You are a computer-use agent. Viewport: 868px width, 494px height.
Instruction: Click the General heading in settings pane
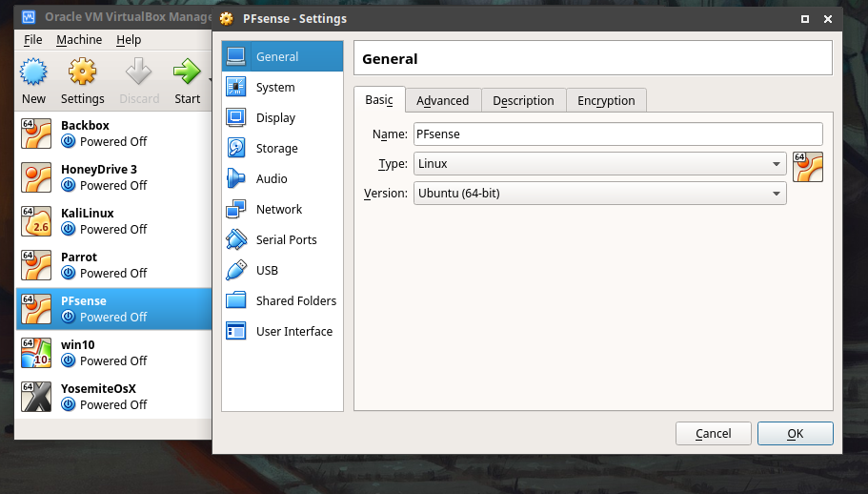click(x=390, y=59)
